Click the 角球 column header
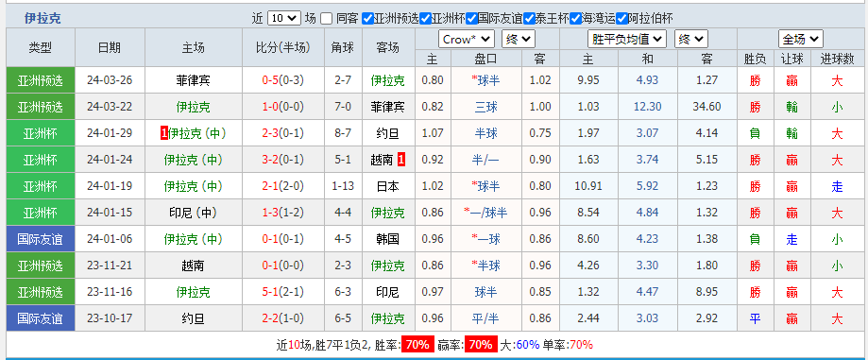The height and width of the screenshot is (360, 868). pos(343,47)
